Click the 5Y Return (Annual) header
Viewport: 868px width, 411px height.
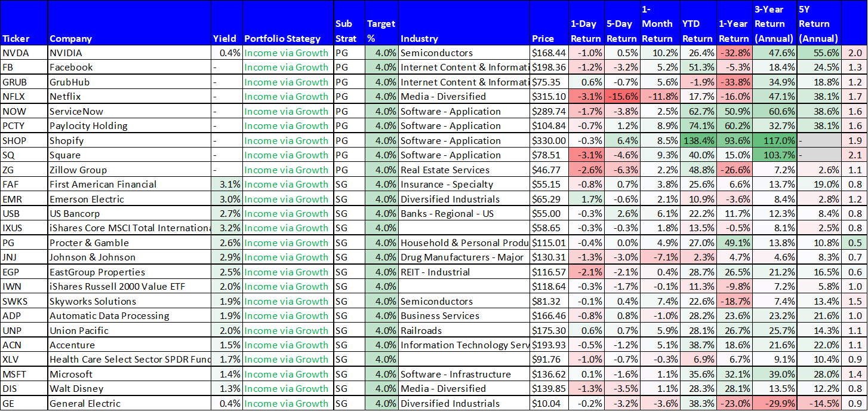818,24
